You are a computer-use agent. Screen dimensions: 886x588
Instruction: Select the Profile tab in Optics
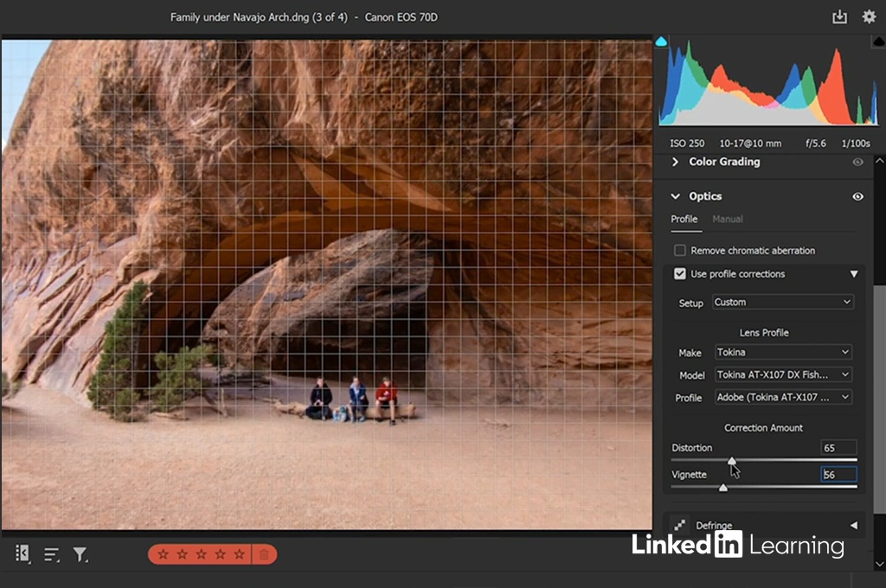tap(684, 220)
